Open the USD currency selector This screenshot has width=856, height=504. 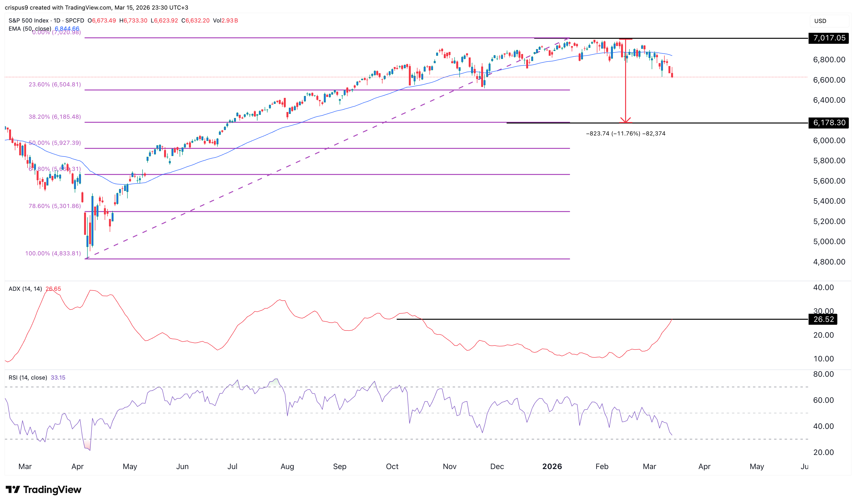point(821,21)
